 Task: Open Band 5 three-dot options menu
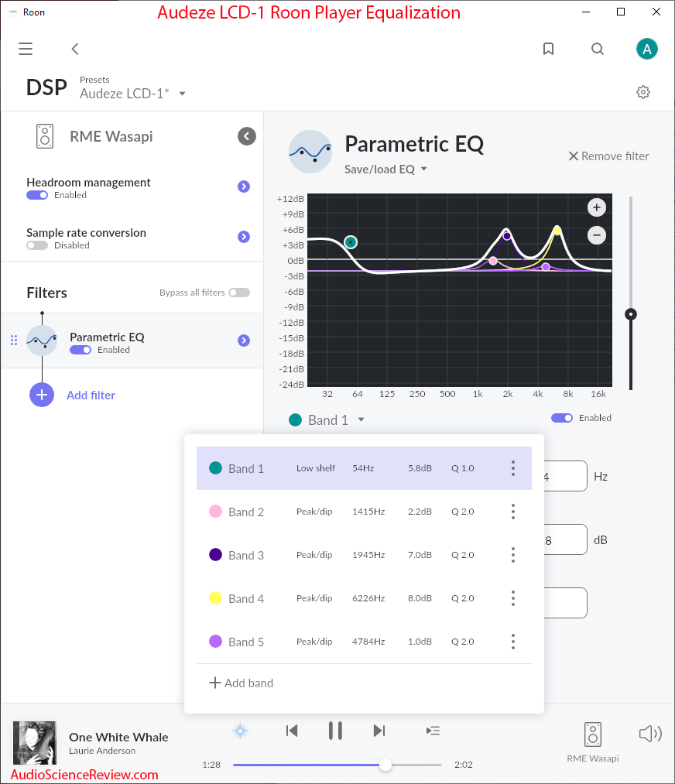pyautogui.click(x=513, y=642)
